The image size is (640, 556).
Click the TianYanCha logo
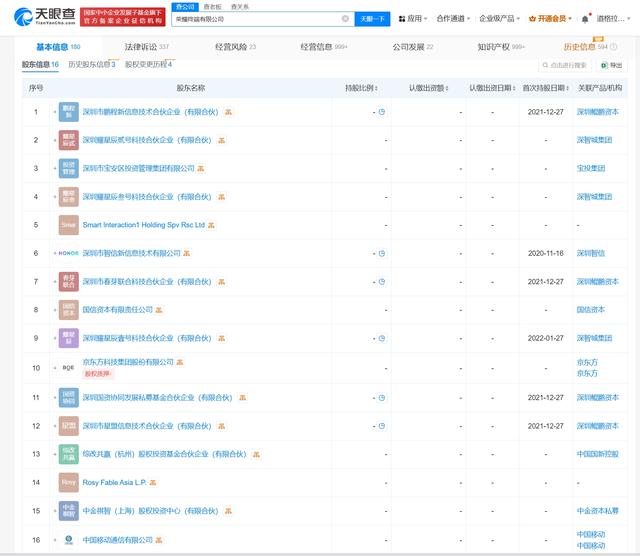(44, 16)
